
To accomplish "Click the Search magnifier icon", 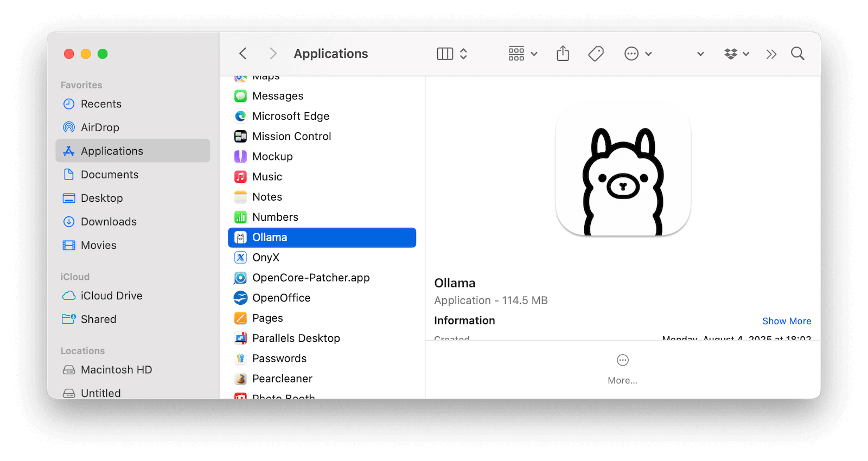I will point(797,54).
